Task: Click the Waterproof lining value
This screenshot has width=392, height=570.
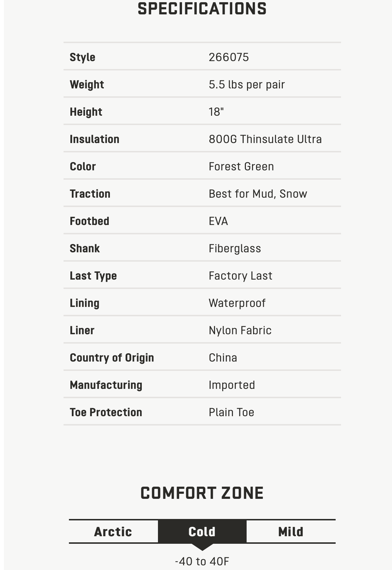Action: click(237, 303)
